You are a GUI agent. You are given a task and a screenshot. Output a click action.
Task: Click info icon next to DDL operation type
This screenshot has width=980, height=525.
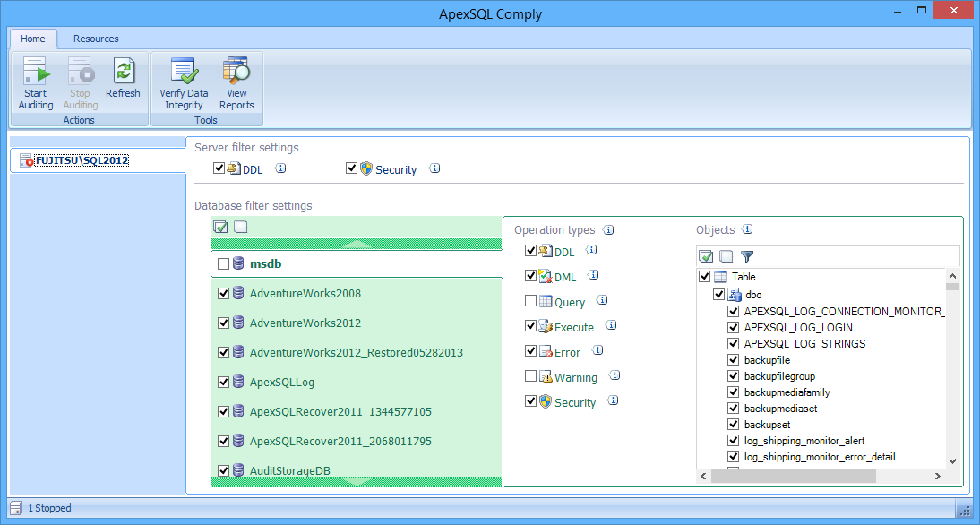tap(592, 250)
